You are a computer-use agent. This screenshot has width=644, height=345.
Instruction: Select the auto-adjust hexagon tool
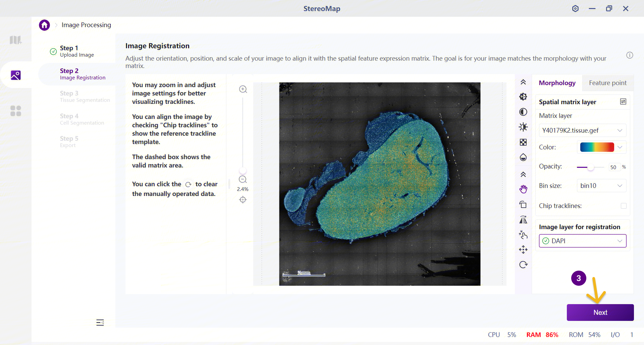523,97
